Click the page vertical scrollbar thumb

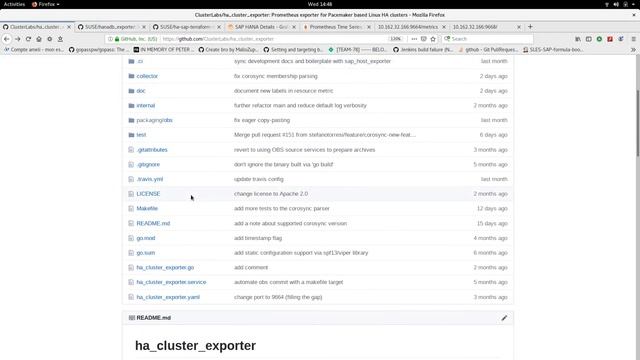click(638, 122)
